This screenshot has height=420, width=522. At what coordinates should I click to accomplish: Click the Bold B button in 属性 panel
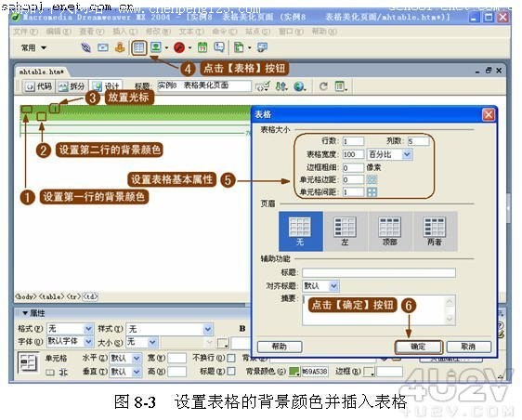[x=242, y=329]
